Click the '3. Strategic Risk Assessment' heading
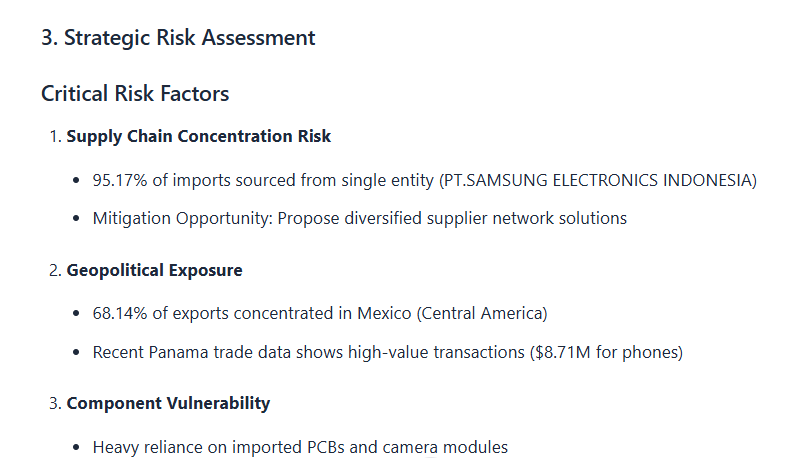Image resolution: width=796 pixels, height=458 pixels. click(x=178, y=38)
